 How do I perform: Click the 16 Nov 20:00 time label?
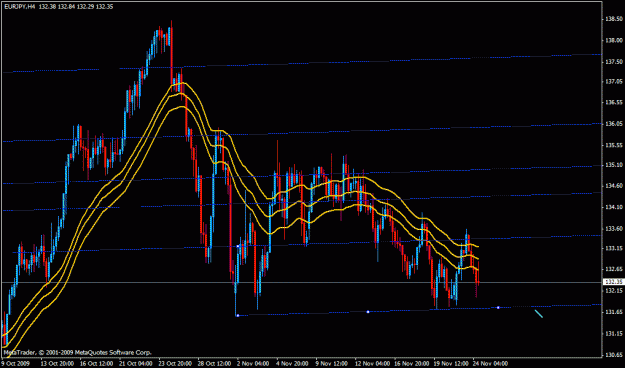click(x=412, y=364)
